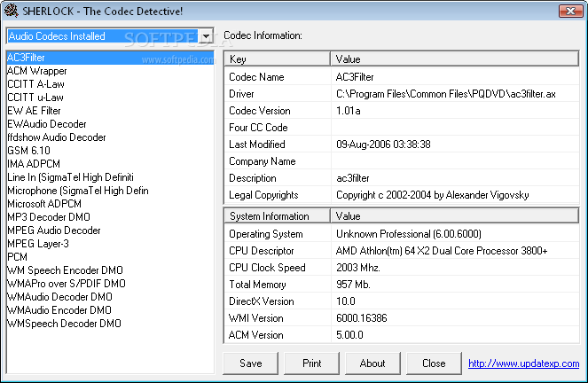Click the Driver path ac3filter.ax value
588x383 pixels.
click(446, 94)
